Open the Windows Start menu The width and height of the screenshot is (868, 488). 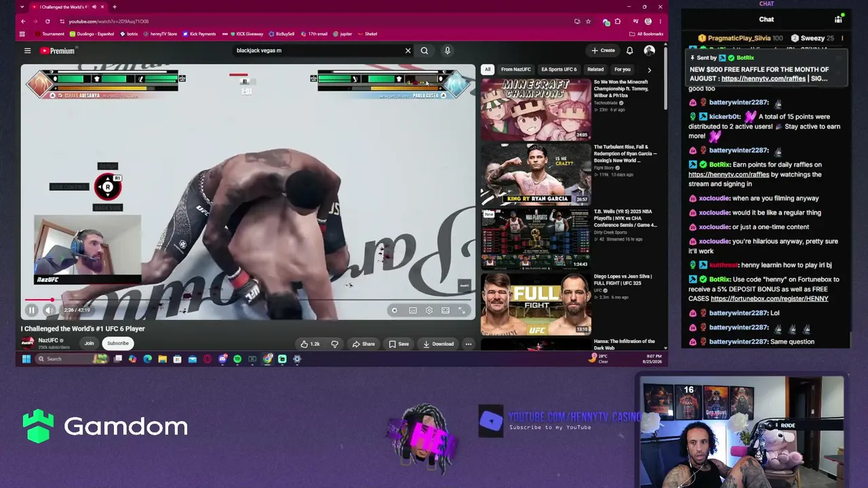(x=26, y=359)
